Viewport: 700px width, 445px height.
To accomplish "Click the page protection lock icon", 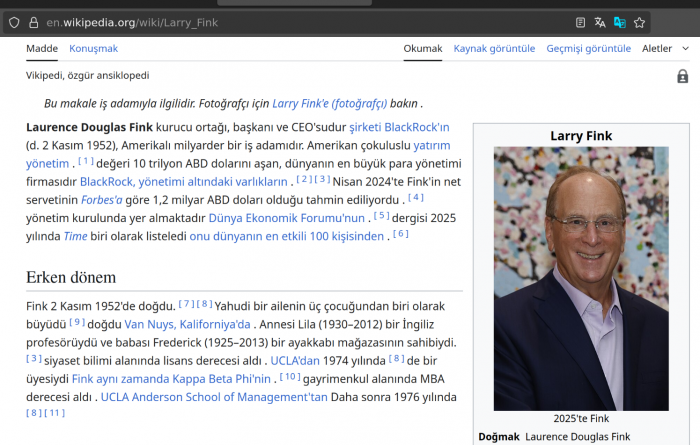I will pyautogui.click(x=683, y=76).
